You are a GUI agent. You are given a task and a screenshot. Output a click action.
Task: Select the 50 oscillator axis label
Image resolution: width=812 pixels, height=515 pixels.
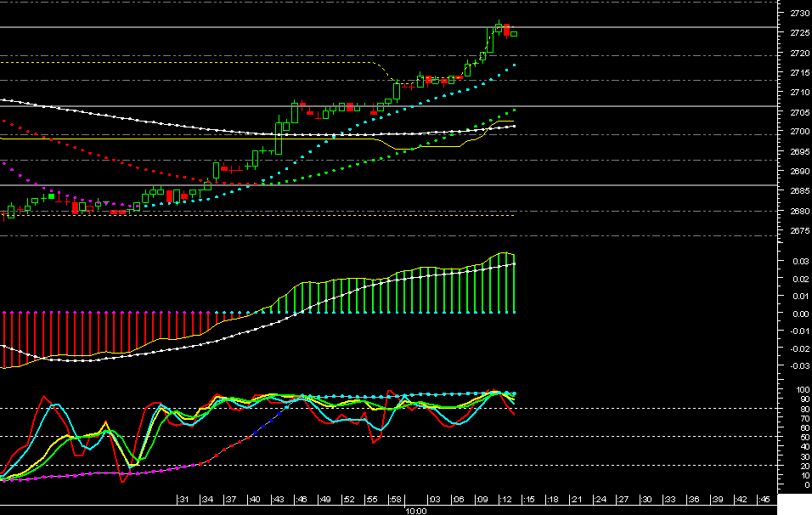click(x=805, y=438)
